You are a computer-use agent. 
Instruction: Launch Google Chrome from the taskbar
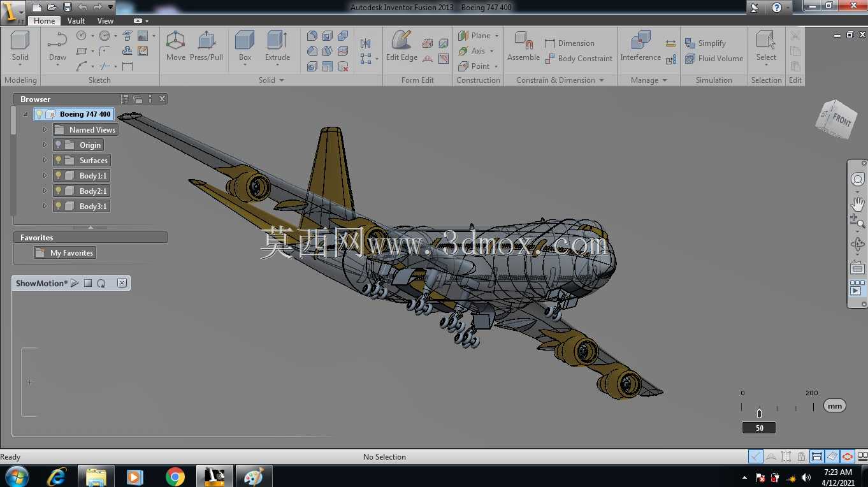pyautogui.click(x=175, y=476)
